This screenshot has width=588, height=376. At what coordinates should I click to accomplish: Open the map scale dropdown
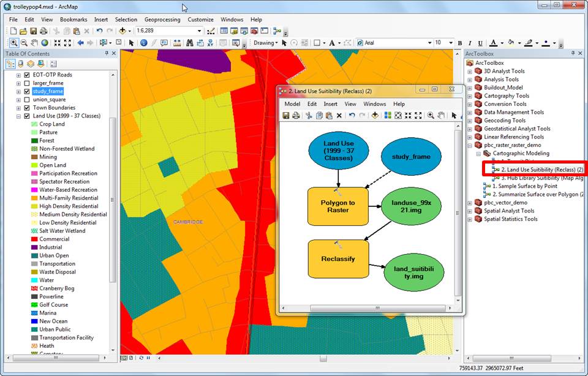200,31
